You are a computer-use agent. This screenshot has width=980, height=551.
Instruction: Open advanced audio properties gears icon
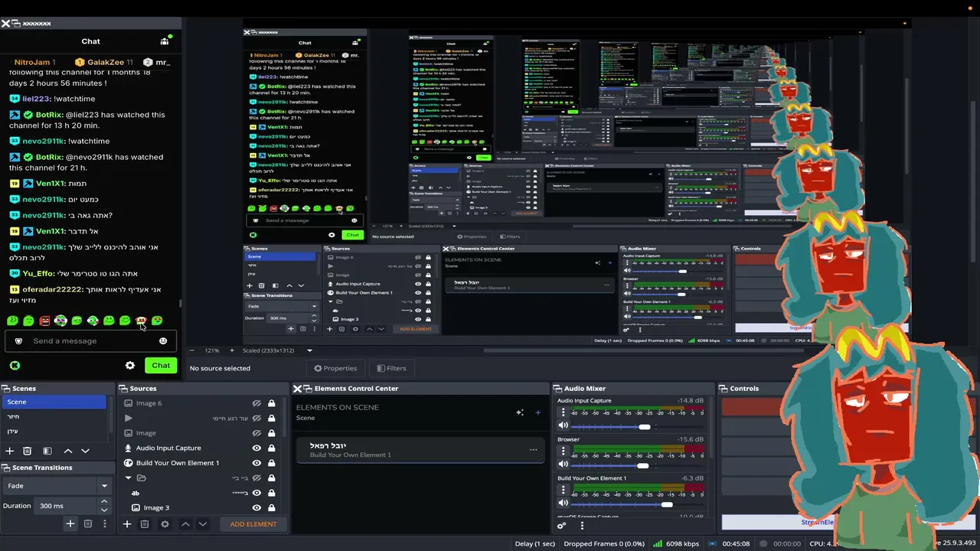pos(561,526)
